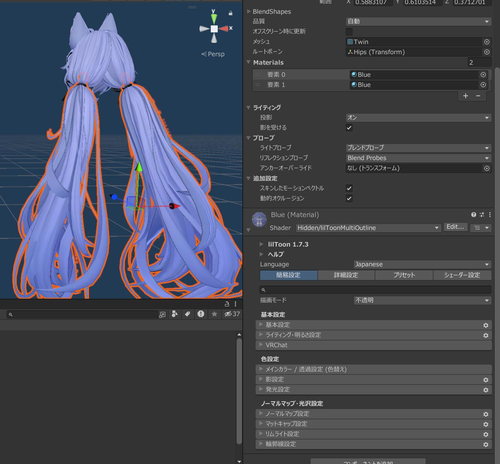Open the project panel three-dot menu

click(x=235, y=304)
